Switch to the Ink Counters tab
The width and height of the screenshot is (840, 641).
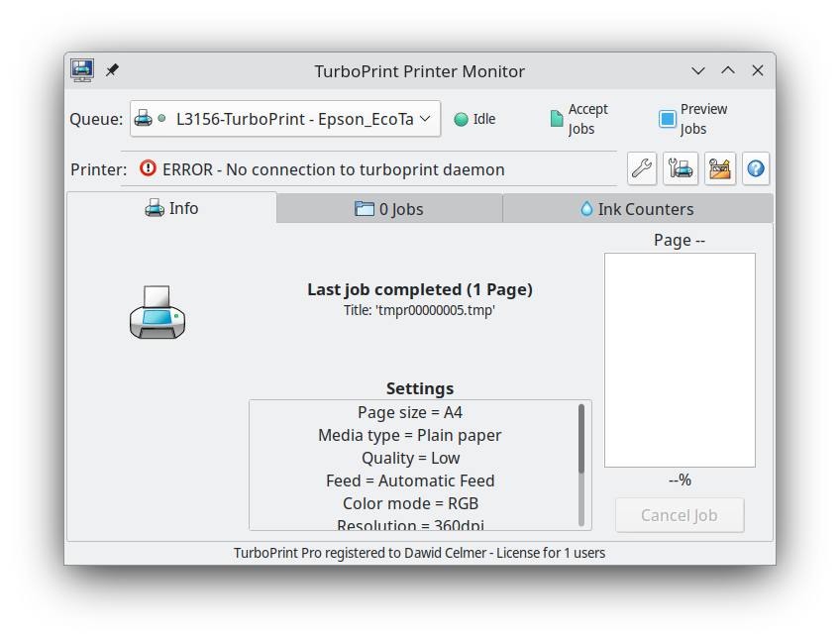637,209
